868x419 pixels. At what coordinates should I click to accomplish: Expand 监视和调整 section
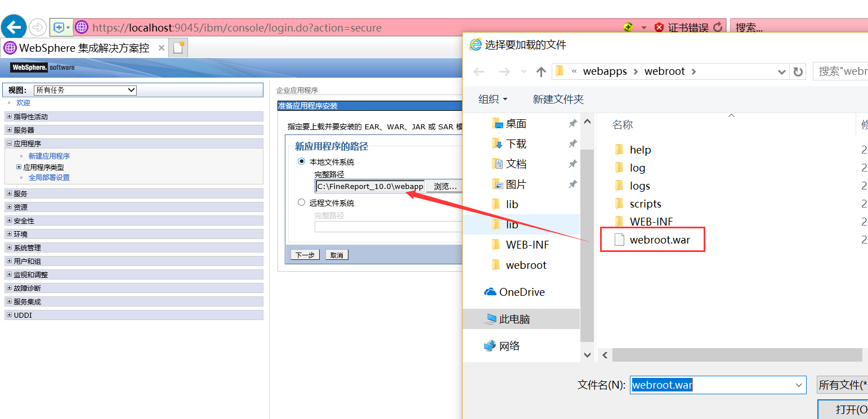pyautogui.click(x=9, y=274)
